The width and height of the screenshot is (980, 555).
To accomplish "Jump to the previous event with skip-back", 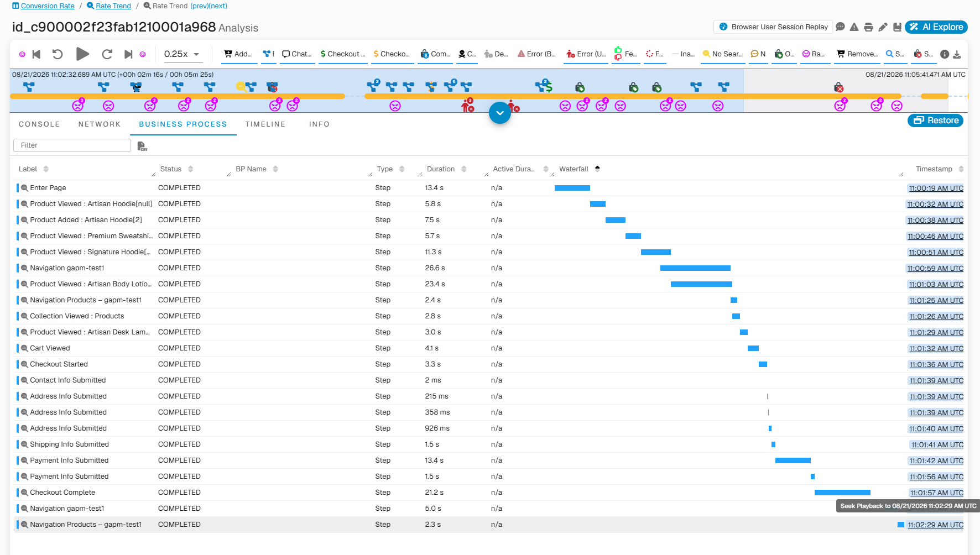I will pyautogui.click(x=37, y=54).
